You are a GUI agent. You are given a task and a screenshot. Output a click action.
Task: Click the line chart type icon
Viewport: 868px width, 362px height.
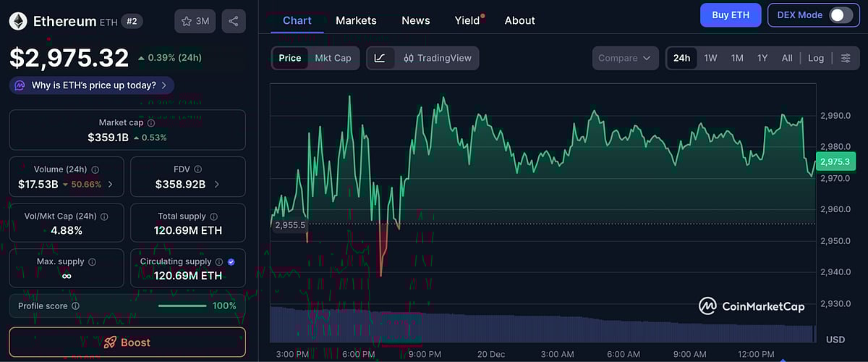[x=381, y=58]
